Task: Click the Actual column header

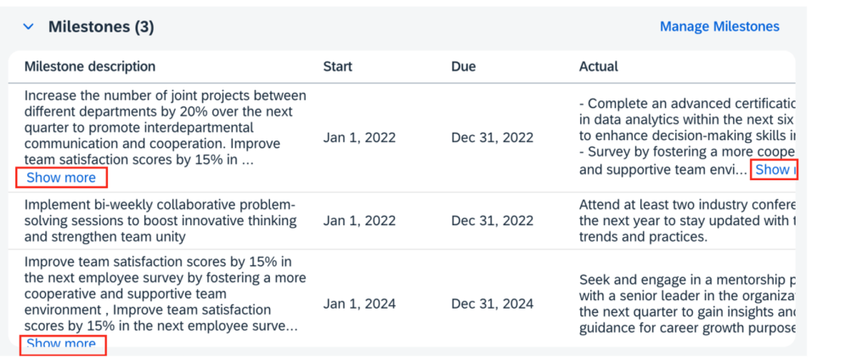Action: coord(598,66)
